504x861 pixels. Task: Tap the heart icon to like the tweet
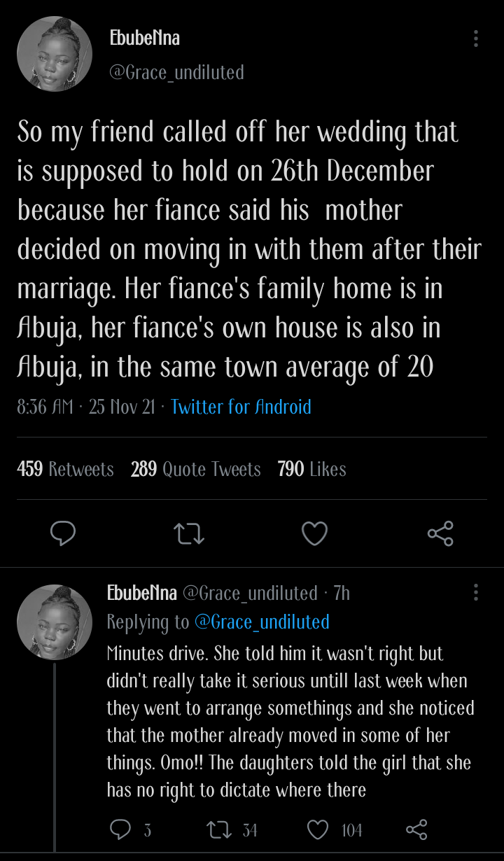coord(314,533)
